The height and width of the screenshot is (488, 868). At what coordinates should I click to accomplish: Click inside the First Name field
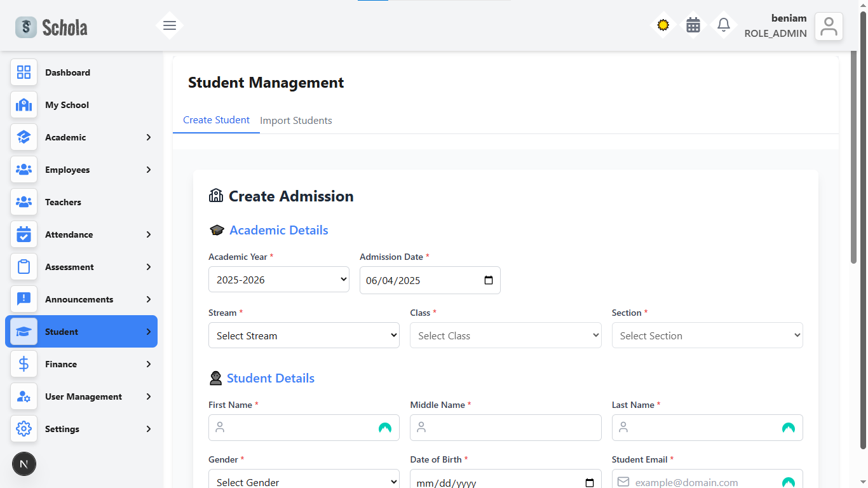(304, 427)
